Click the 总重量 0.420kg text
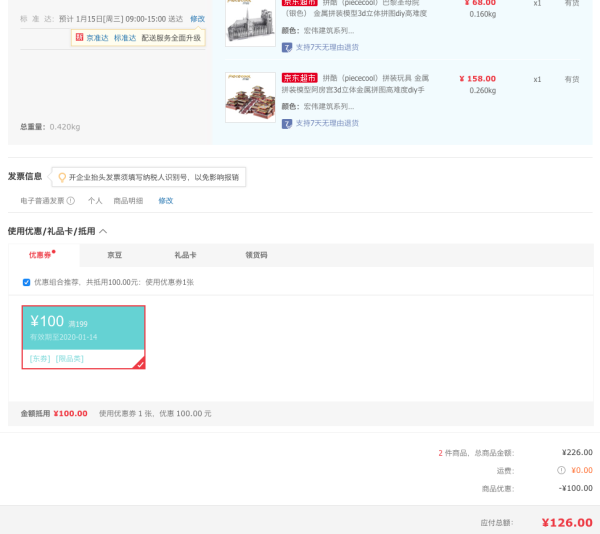Screen dimensions: 600x534 point(50,127)
